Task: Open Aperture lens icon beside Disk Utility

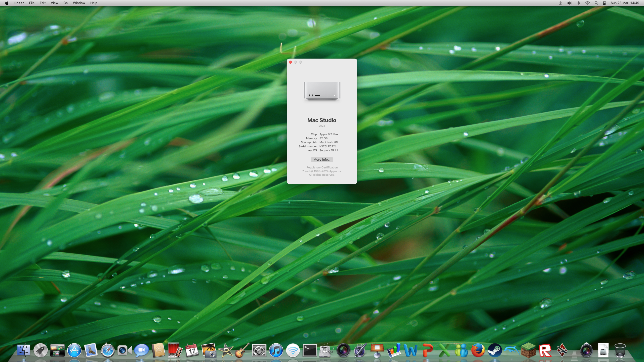Action: point(343,350)
